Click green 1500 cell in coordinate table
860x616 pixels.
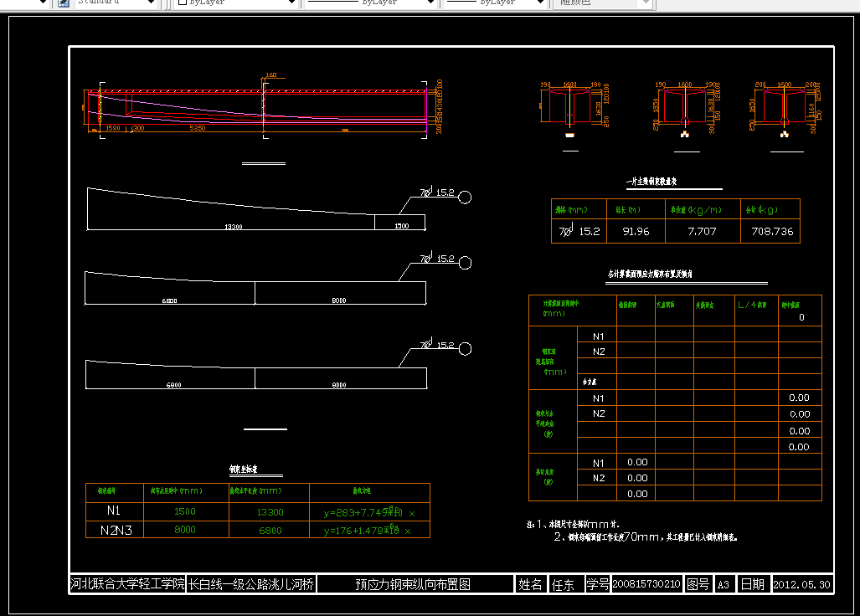point(185,511)
